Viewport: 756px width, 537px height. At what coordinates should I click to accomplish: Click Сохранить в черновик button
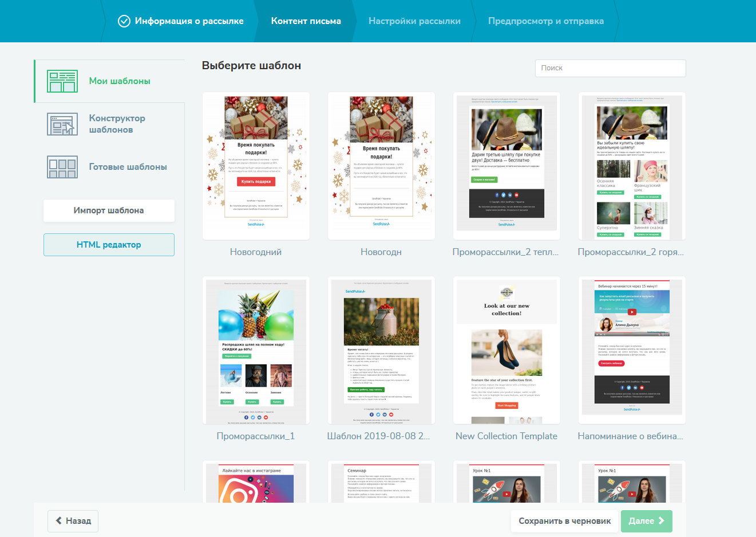(x=564, y=521)
